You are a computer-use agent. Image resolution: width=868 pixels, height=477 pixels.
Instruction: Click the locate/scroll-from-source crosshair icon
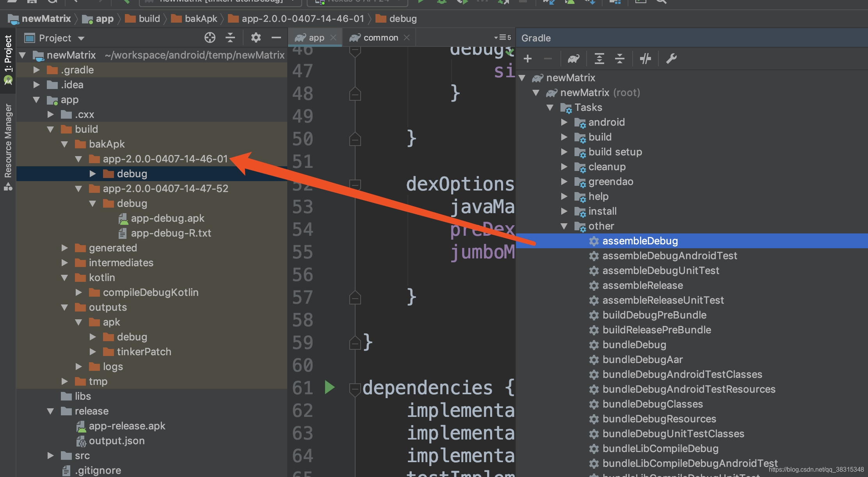(x=210, y=37)
